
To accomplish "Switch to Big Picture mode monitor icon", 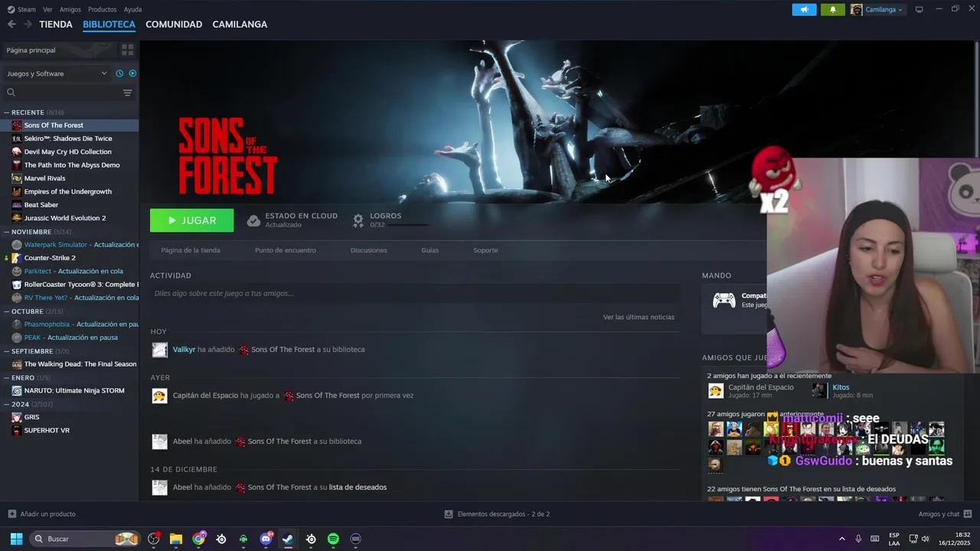I will point(920,9).
